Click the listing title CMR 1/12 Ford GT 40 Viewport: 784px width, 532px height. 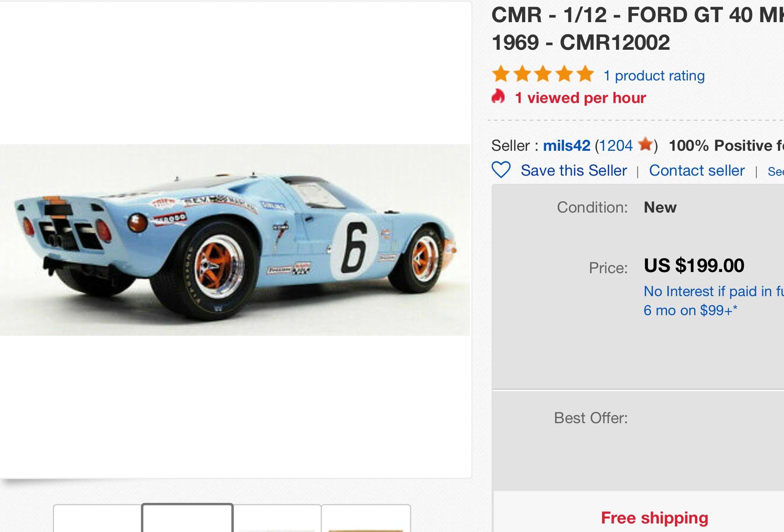[637, 29]
